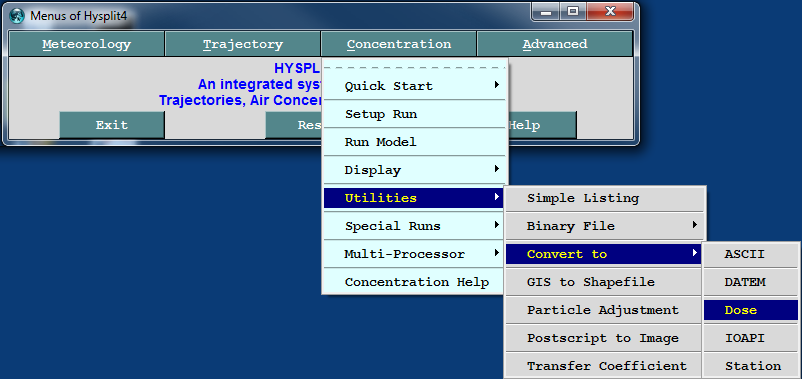
Task: Select the Convert to submenu entry
Action: pos(603,254)
